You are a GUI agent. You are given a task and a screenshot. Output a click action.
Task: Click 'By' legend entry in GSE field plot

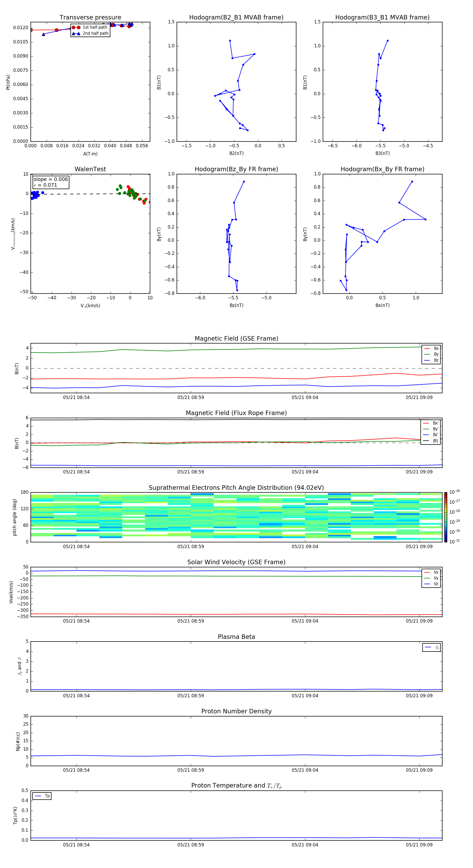click(x=431, y=355)
